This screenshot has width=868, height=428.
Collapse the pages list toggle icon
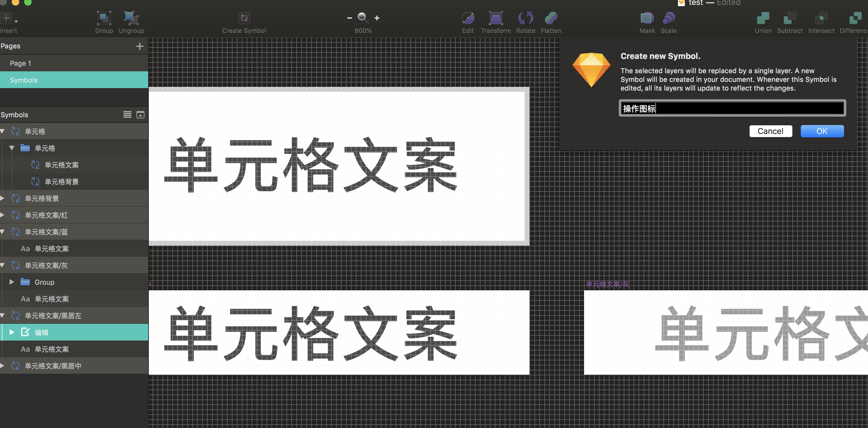(140, 114)
